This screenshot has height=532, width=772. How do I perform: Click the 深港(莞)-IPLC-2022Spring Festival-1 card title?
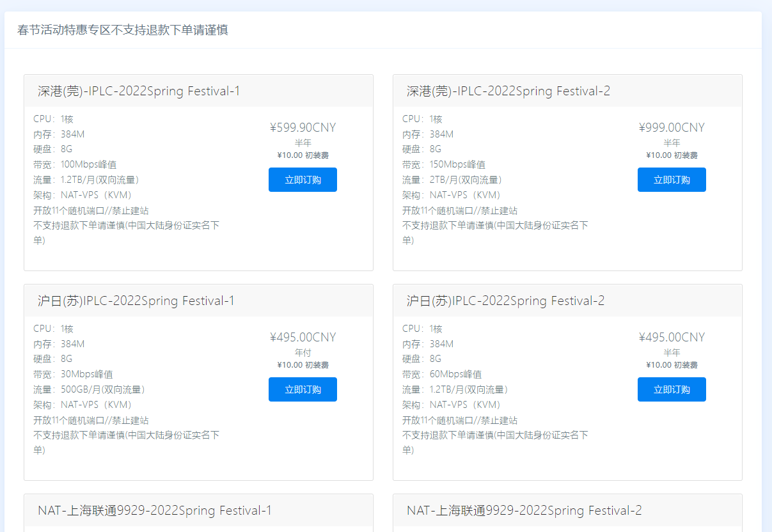point(139,91)
